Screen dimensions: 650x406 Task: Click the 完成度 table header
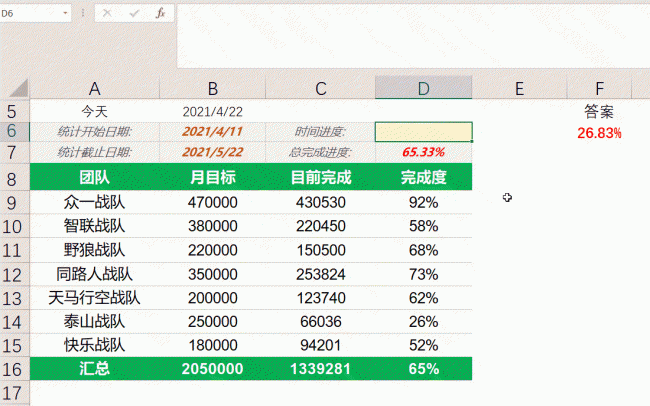(x=424, y=177)
